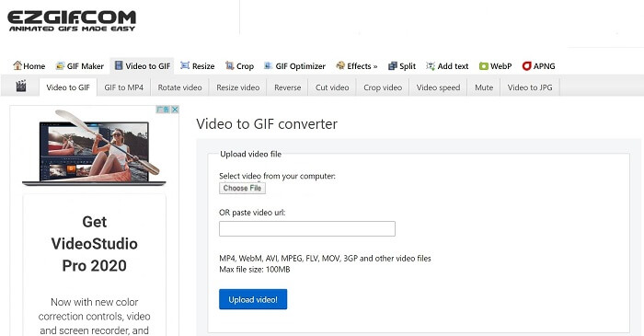
Task: Switch to GIF to MP4 tab
Action: coord(123,87)
